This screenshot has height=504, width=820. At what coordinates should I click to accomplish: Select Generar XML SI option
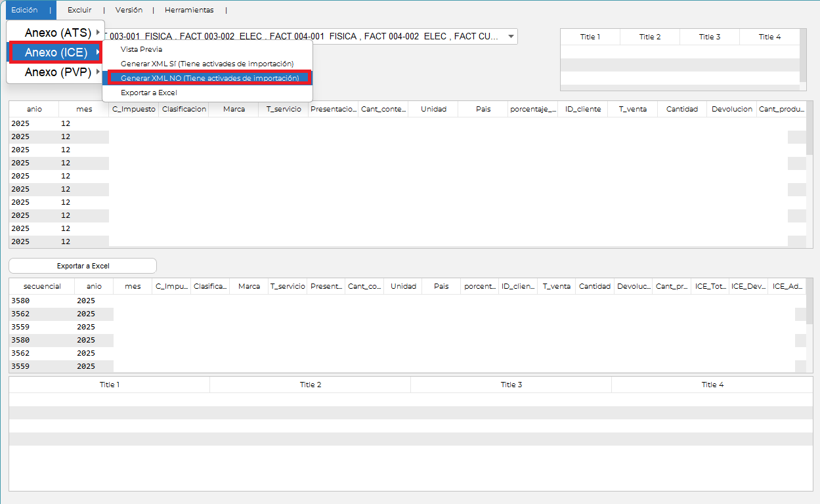[207, 64]
